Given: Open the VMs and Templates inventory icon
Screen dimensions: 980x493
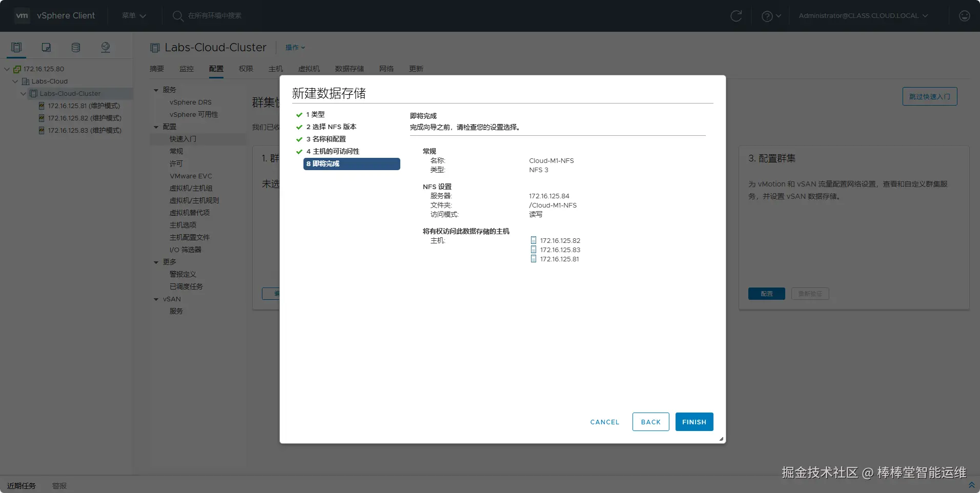Looking at the screenshot, I should click(x=46, y=48).
